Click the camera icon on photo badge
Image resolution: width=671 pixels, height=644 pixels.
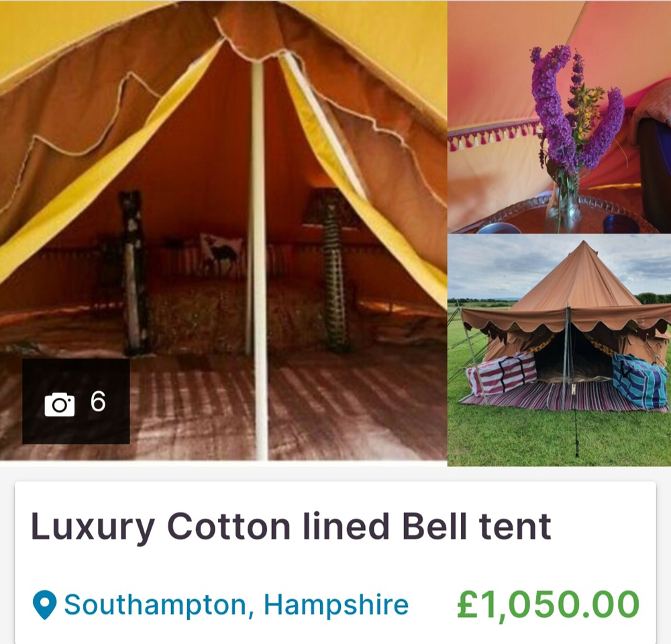pyautogui.click(x=60, y=404)
